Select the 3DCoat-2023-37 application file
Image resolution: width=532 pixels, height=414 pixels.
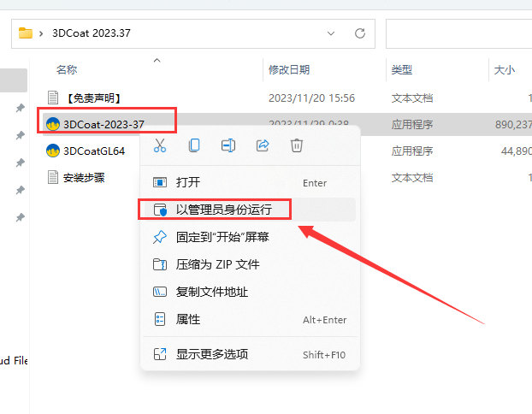pos(103,125)
